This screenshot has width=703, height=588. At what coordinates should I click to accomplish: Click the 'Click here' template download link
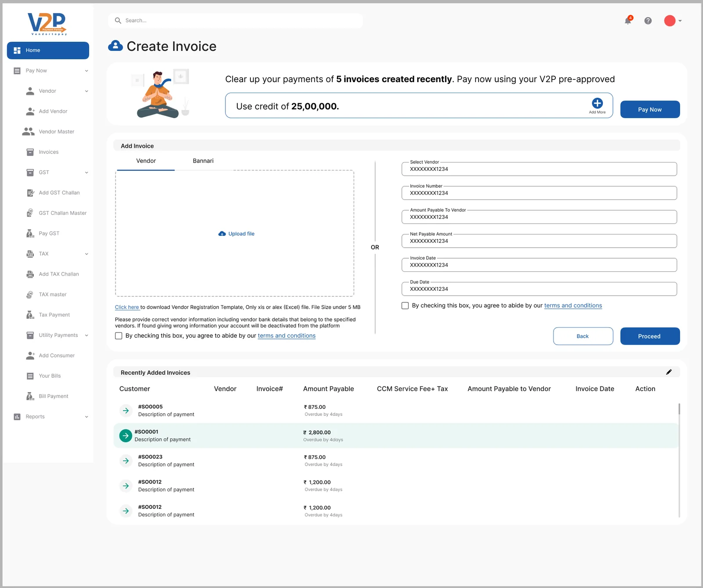click(127, 307)
